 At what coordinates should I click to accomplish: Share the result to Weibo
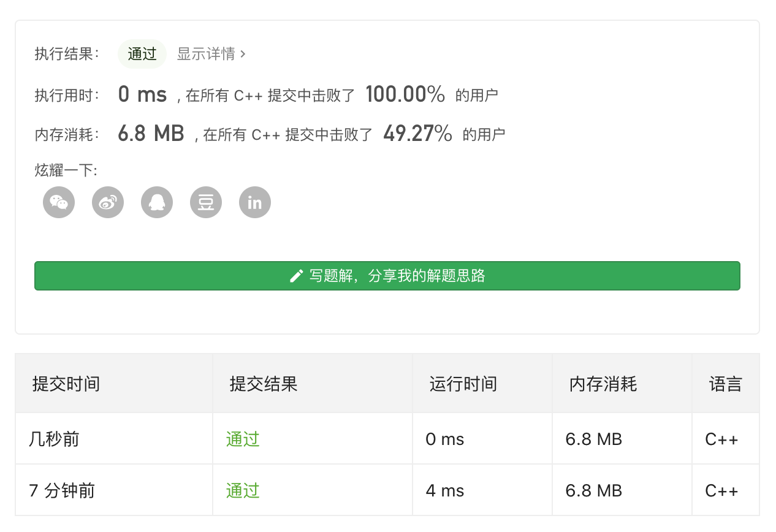[x=108, y=202]
